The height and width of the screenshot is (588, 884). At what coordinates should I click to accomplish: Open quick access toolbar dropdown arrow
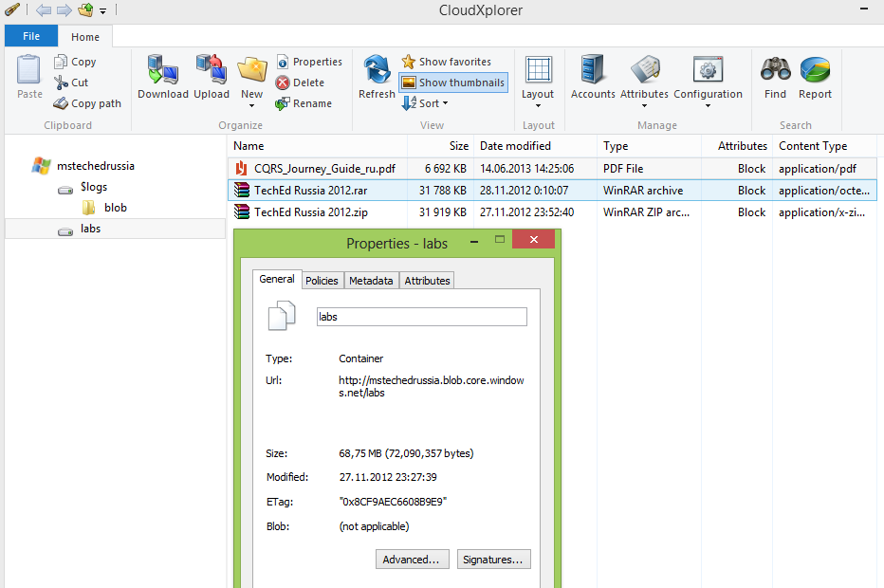point(102,10)
